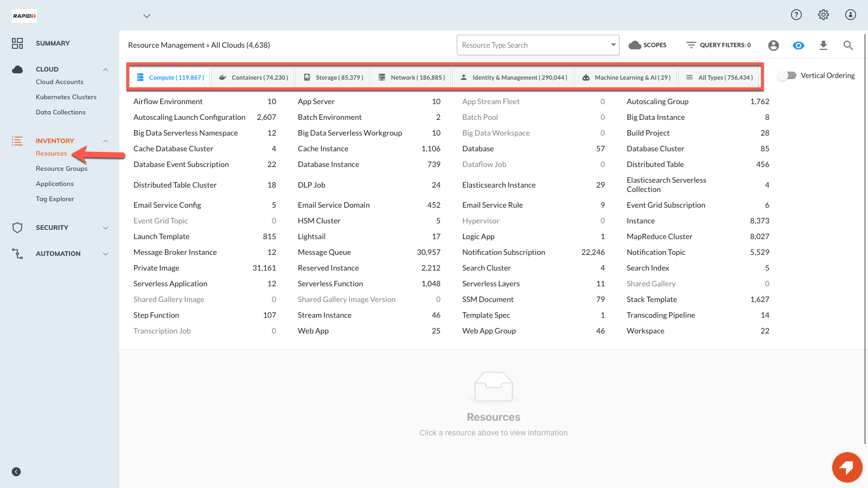Click the Scopes cloud button
Viewport: 868px width, 488px height.
(647, 45)
